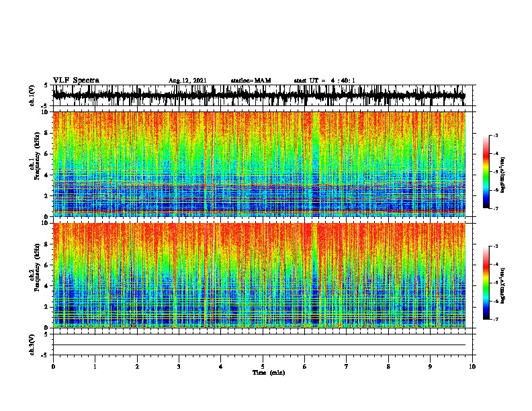Viewport: 532px width, 411px height.
Task: Click the "6" tick on the time axis
Action: 304,367
